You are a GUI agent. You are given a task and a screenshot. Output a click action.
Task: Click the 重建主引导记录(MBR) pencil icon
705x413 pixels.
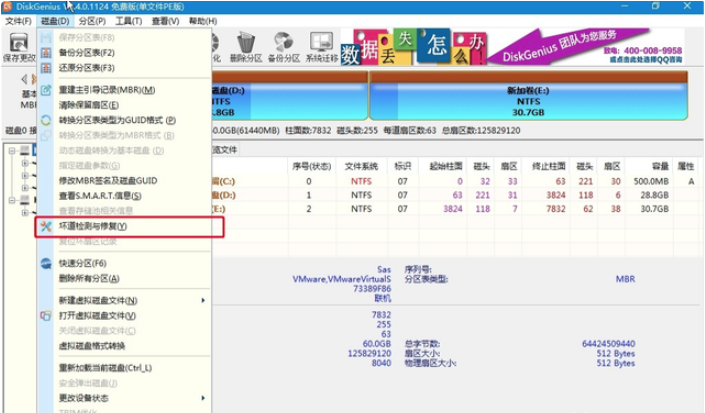46,90
